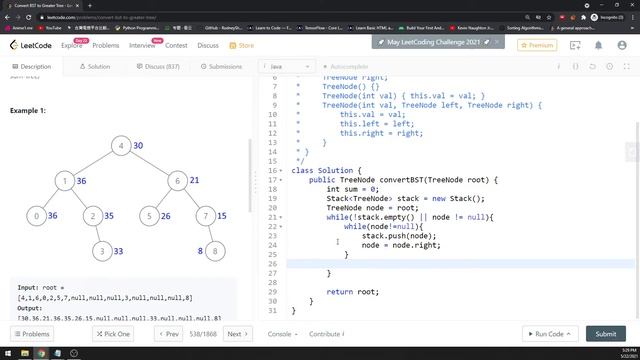The width and height of the screenshot is (640, 360).
Task: Click the right-edge side panel toggle
Action: click(632, 152)
